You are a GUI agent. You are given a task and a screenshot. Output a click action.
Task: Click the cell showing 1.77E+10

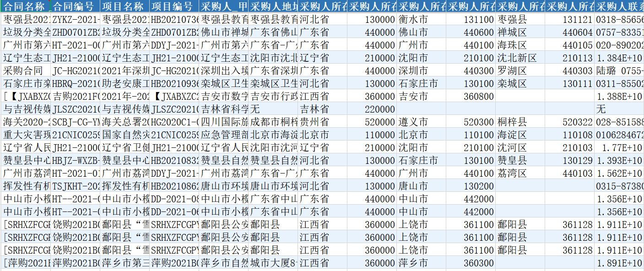619,148
